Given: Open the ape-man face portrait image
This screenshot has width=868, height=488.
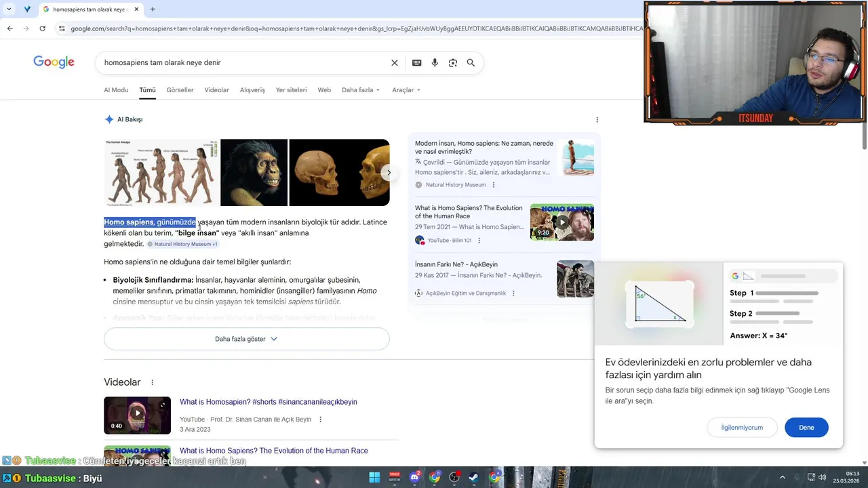Looking at the screenshot, I should click(x=254, y=172).
